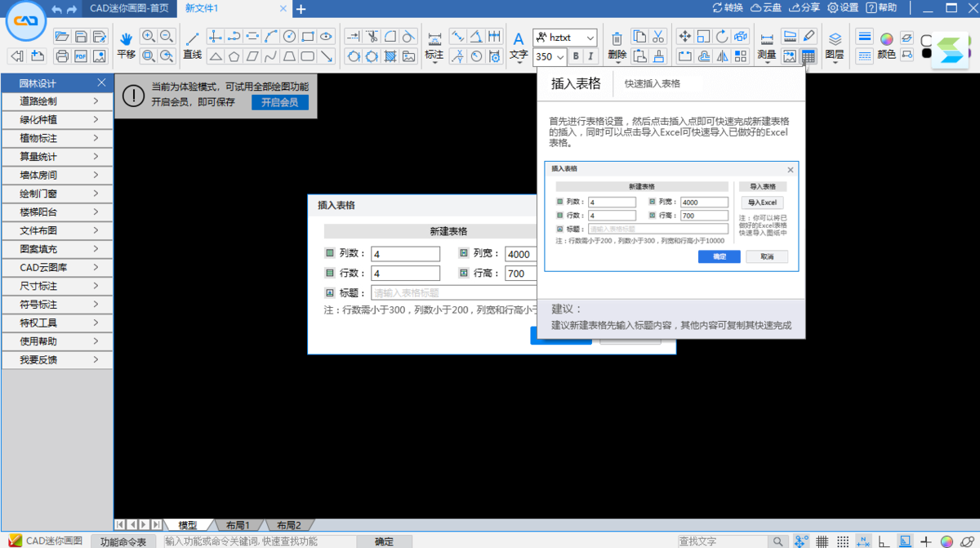The width and height of the screenshot is (980, 548).
Task: Switch to the CAD迷你画图-首页 tab
Action: (x=130, y=8)
